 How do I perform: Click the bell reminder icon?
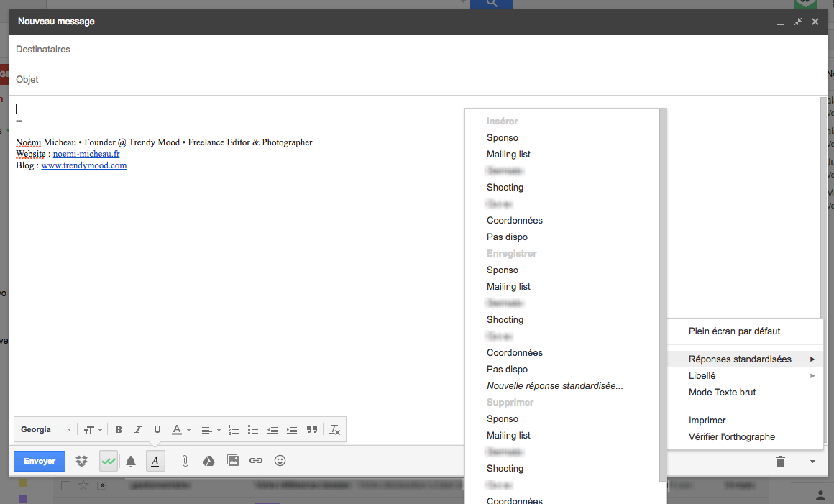pyautogui.click(x=131, y=462)
